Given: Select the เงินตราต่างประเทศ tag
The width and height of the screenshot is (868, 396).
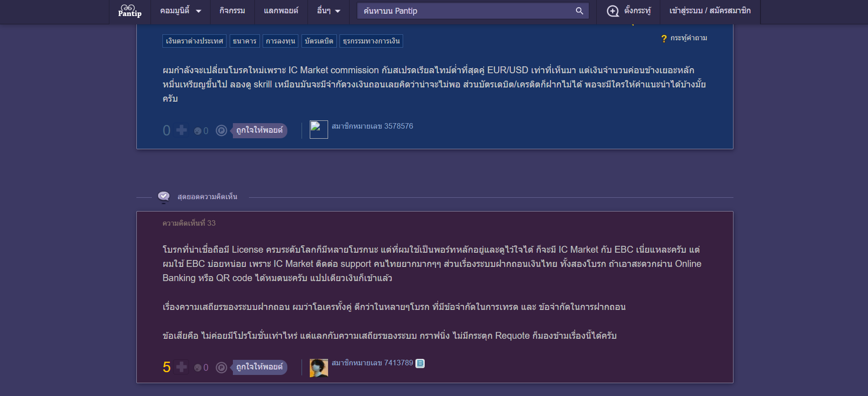Looking at the screenshot, I should pyautogui.click(x=194, y=41).
